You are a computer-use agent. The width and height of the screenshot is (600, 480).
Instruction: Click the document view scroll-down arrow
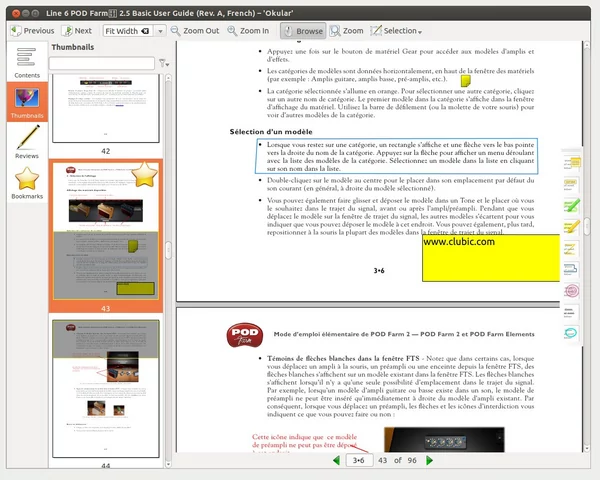pyautogui.click(x=587, y=448)
